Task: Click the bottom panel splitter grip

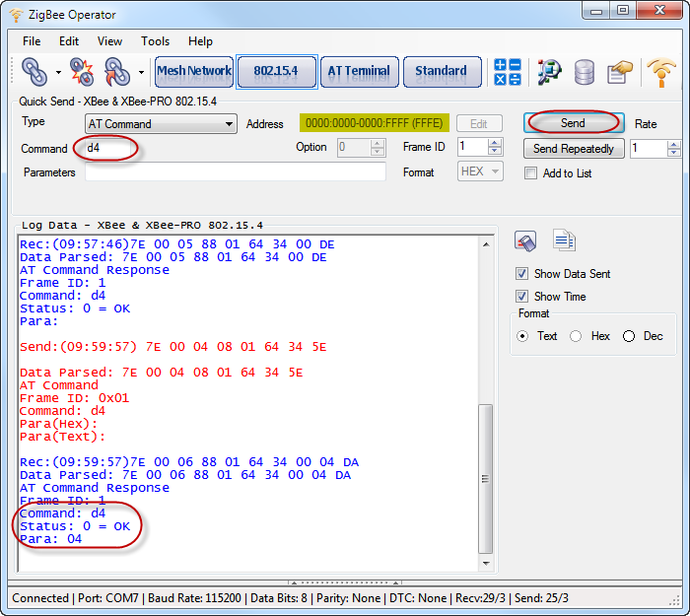Action: click(345, 582)
